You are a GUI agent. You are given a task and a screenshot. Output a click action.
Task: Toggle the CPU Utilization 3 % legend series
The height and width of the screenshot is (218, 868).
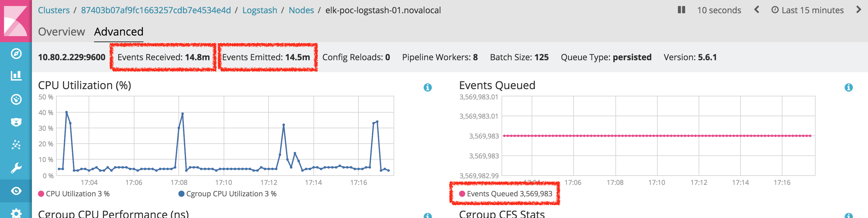point(74,194)
